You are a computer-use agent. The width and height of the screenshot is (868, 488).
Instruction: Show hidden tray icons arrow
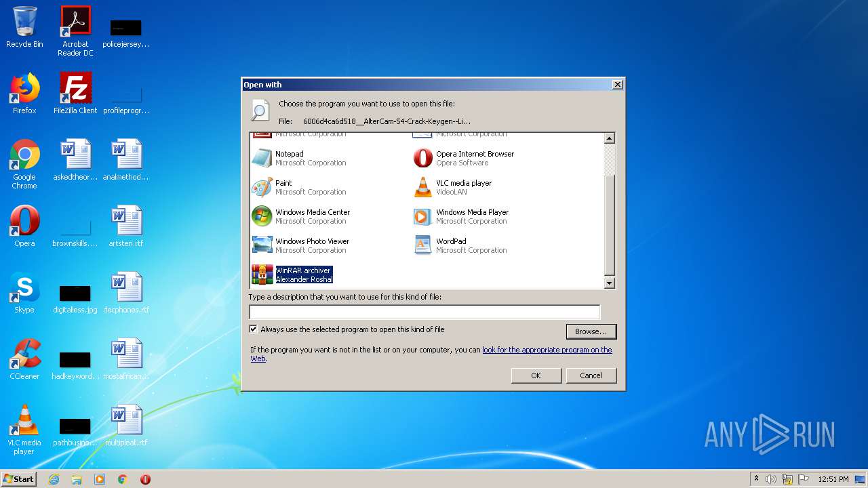pos(756,479)
